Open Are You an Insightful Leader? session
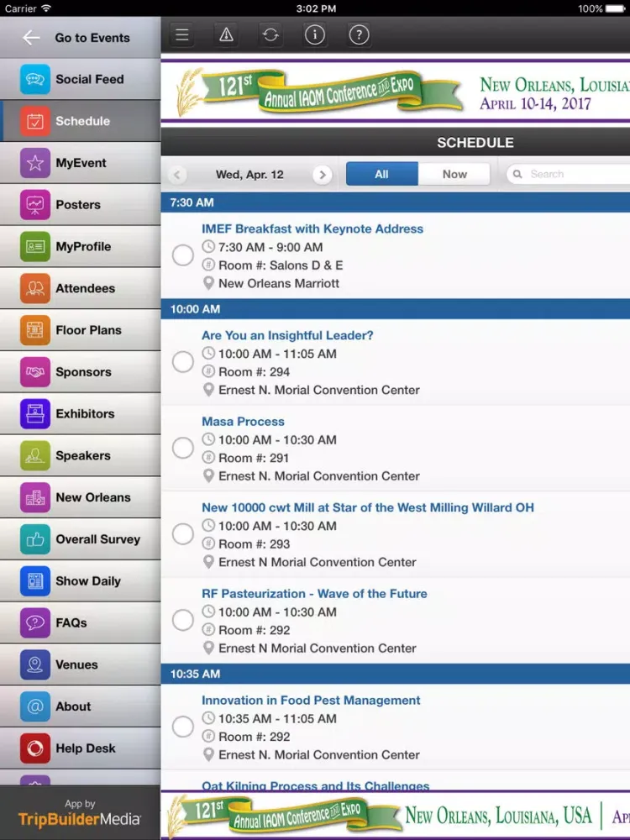This screenshot has width=630, height=840. pos(287,335)
